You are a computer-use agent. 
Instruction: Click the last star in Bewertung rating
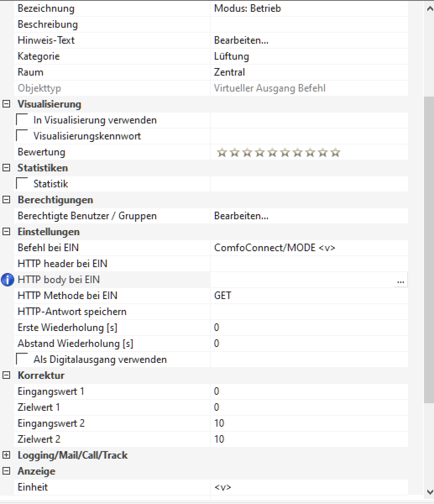point(335,152)
